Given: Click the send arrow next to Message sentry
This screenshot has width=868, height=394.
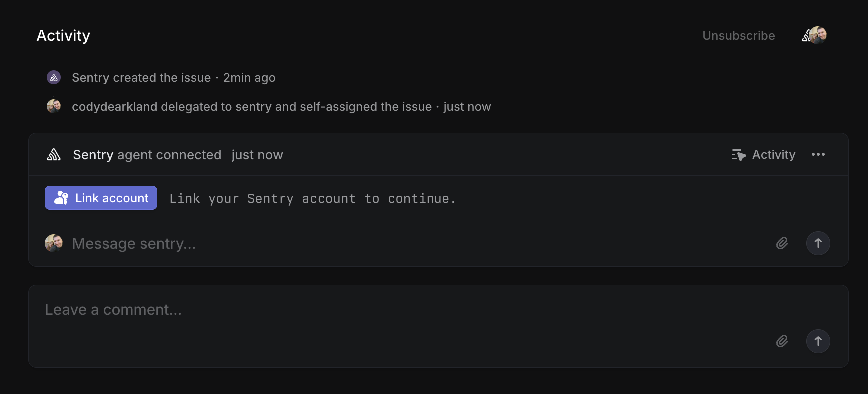Looking at the screenshot, I should [818, 243].
